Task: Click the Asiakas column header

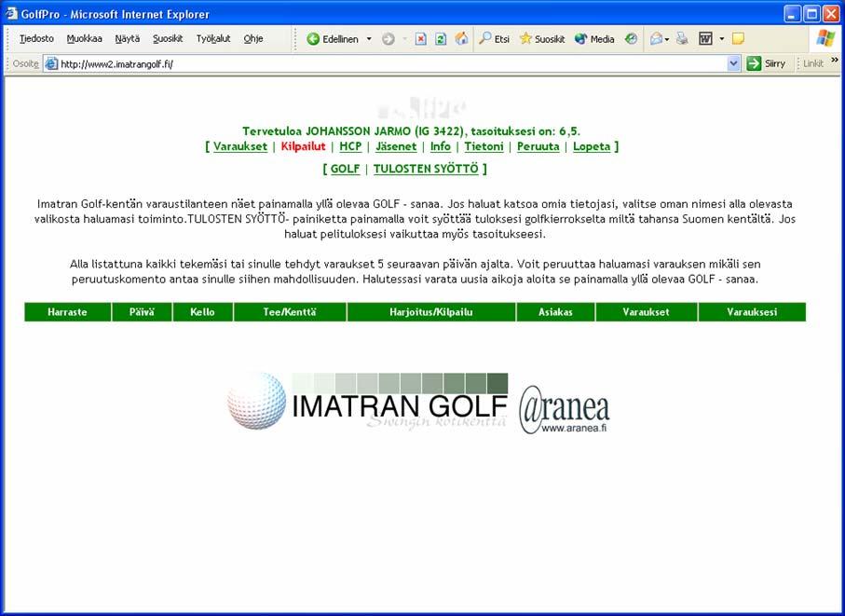Action: click(555, 312)
